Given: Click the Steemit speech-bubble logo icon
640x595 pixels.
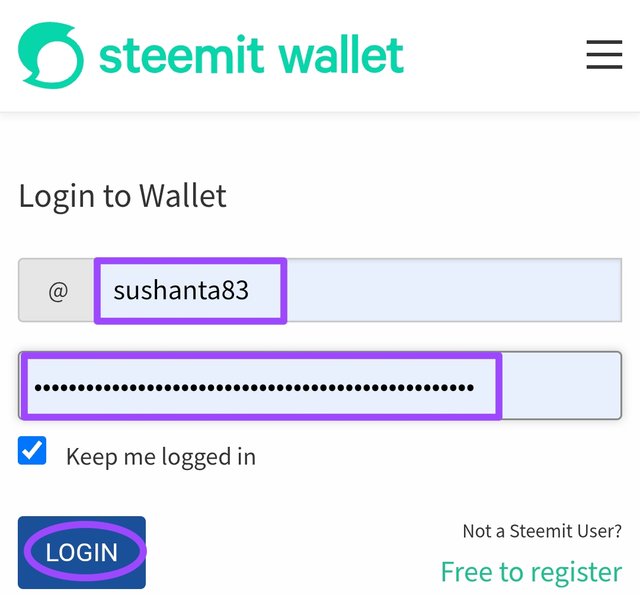Looking at the screenshot, I should pos(50,55).
